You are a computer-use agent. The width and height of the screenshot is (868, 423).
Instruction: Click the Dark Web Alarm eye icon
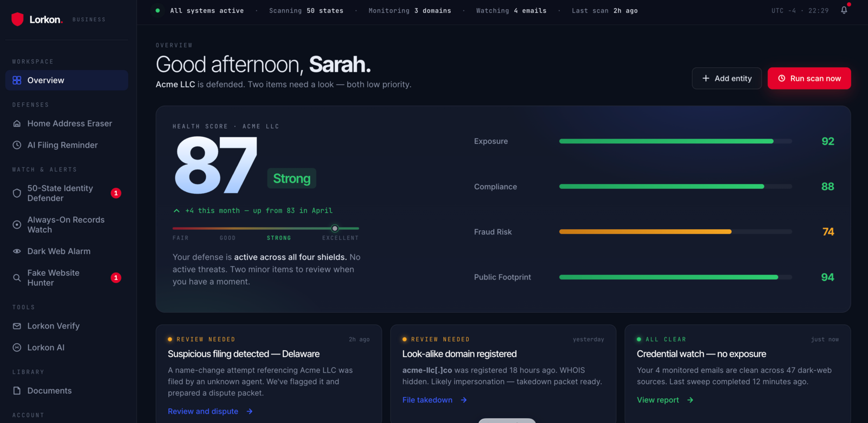point(17,251)
